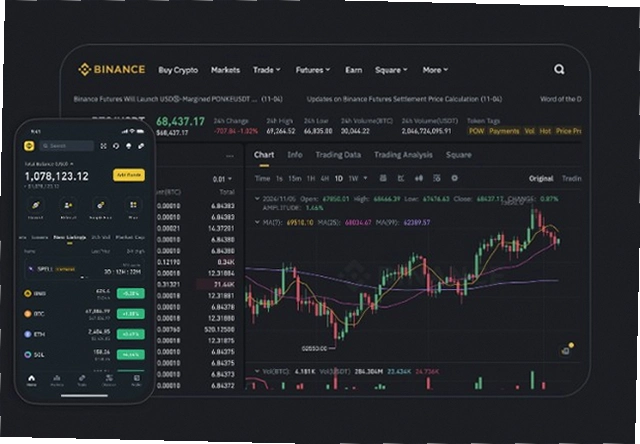Viewport: 640px width, 444px height.
Task: Click the floating widget icon near chart corner
Action: tap(567, 349)
